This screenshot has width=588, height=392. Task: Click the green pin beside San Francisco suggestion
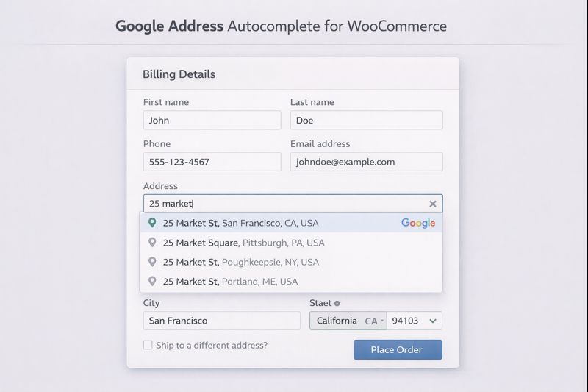tap(152, 223)
